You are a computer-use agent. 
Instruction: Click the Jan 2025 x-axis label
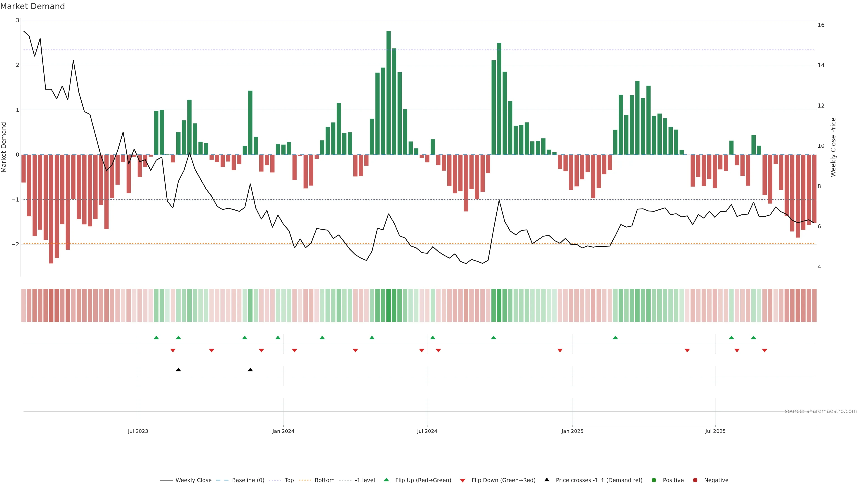click(x=572, y=431)
